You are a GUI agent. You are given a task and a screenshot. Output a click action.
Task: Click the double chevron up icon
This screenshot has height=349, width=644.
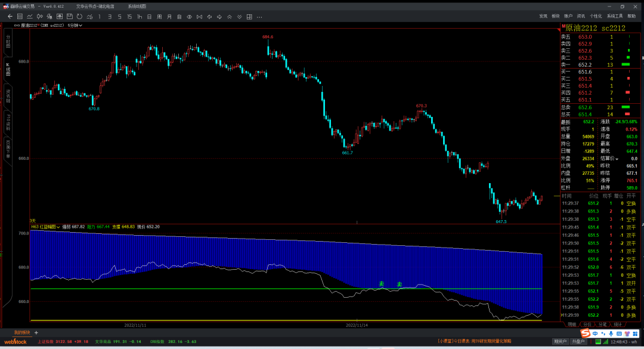[229, 17]
